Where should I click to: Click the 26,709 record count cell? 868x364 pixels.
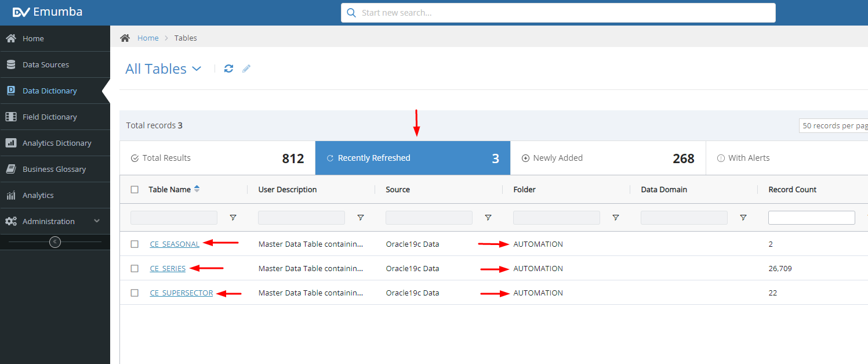pyautogui.click(x=780, y=268)
